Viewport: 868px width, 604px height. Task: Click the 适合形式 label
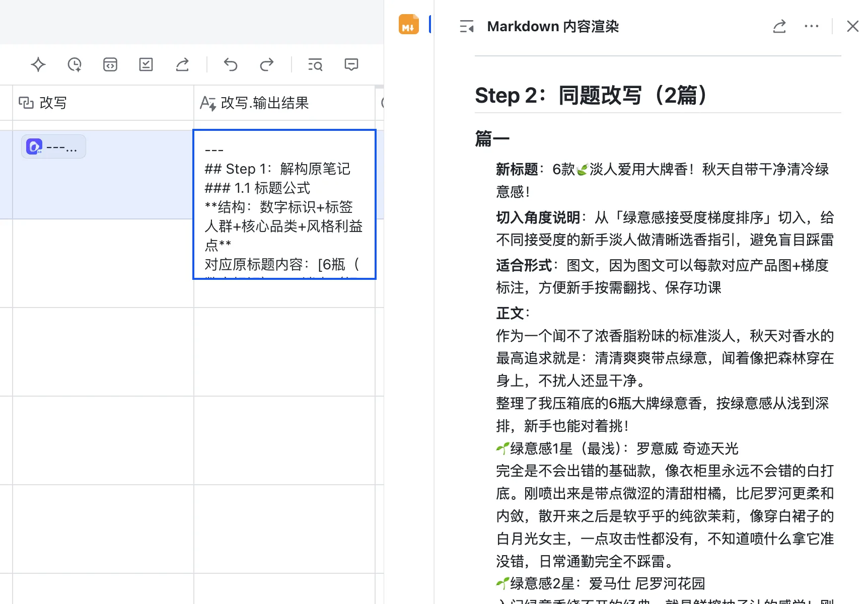pyautogui.click(x=524, y=265)
